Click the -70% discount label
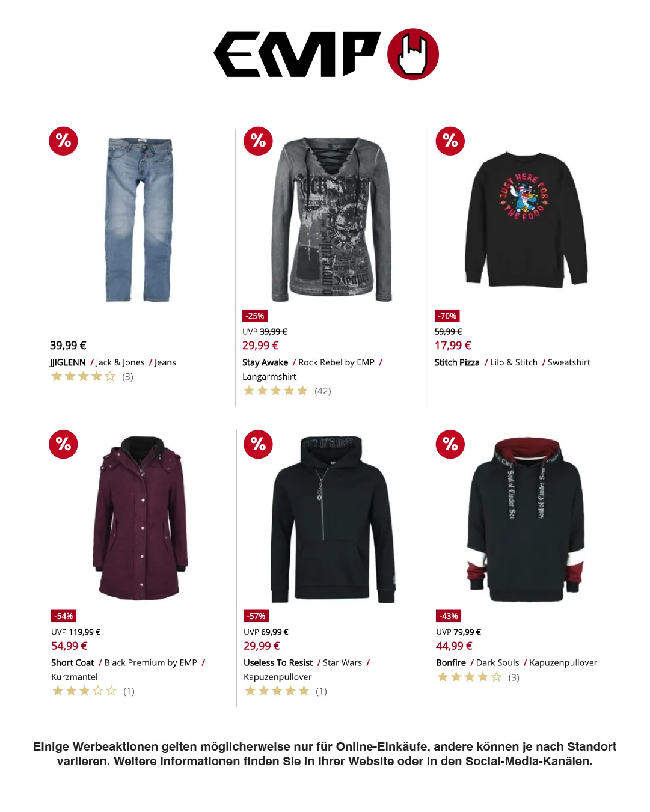650x812 pixels. point(447,316)
